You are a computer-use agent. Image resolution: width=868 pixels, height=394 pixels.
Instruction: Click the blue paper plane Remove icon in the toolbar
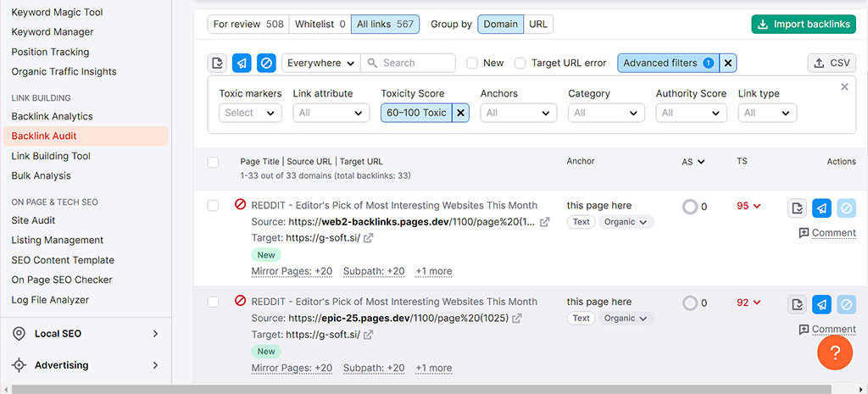242,63
